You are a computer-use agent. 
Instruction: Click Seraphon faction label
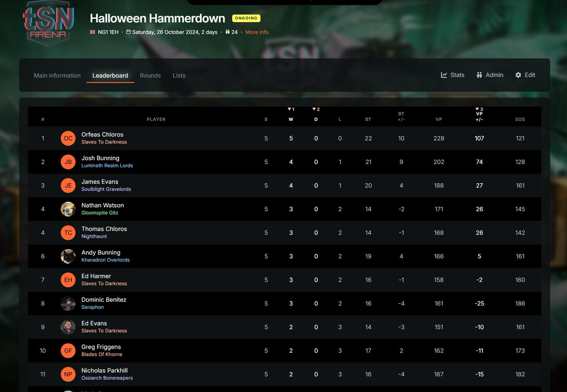(x=93, y=307)
